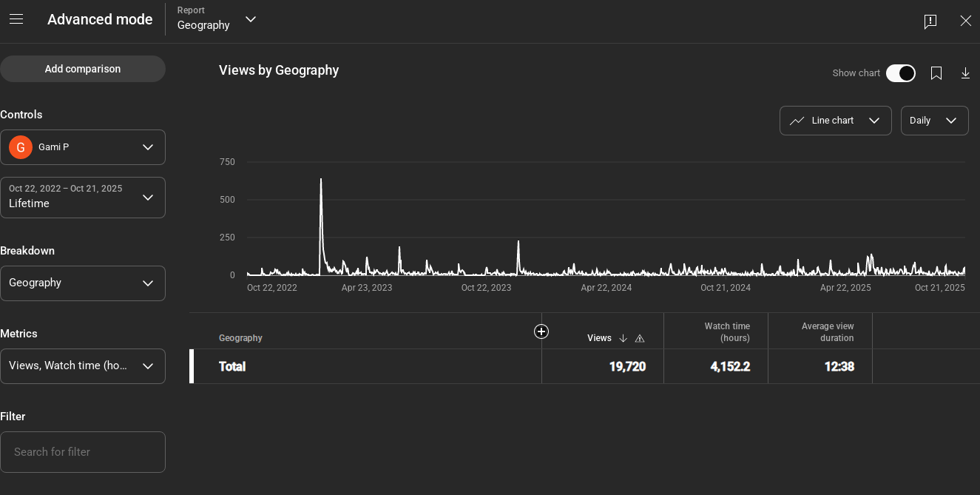Open the Metrics dropdown showing Views, Watch time
The width and height of the screenshot is (980, 495).
coord(83,366)
